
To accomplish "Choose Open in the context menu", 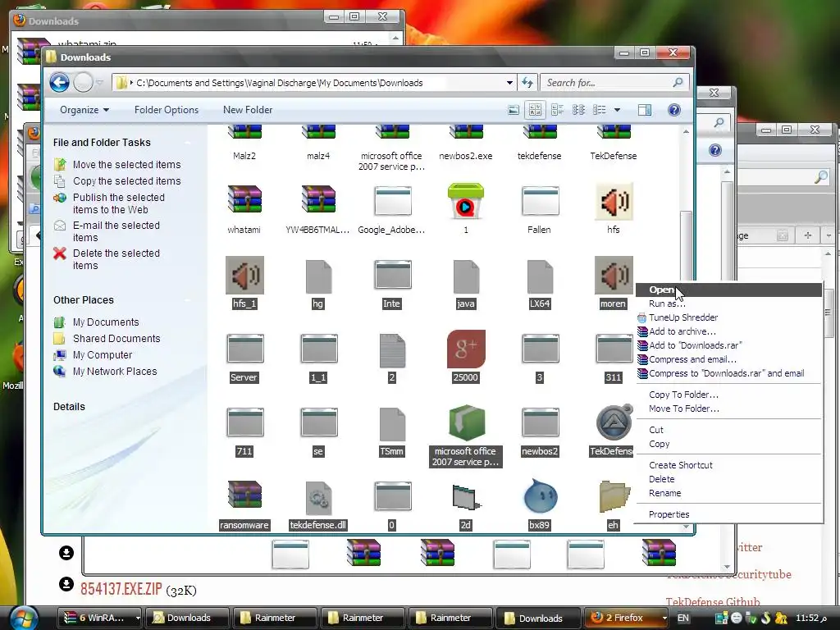I will pos(728,290).
